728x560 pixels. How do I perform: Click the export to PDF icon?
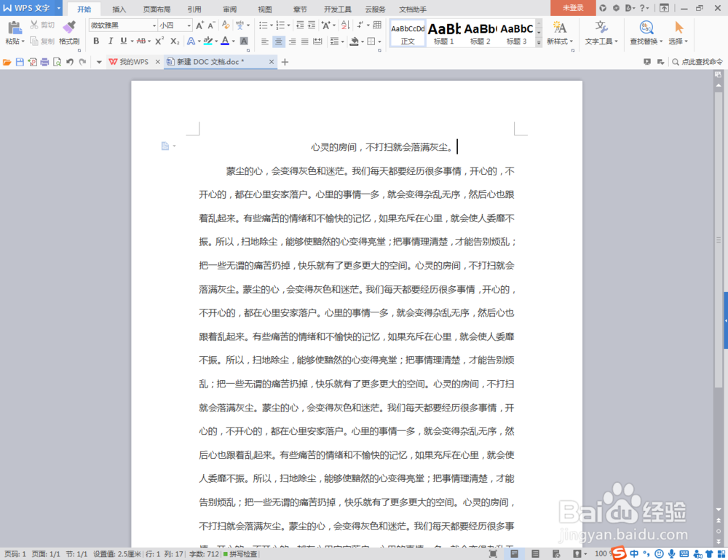pos(33,62)
